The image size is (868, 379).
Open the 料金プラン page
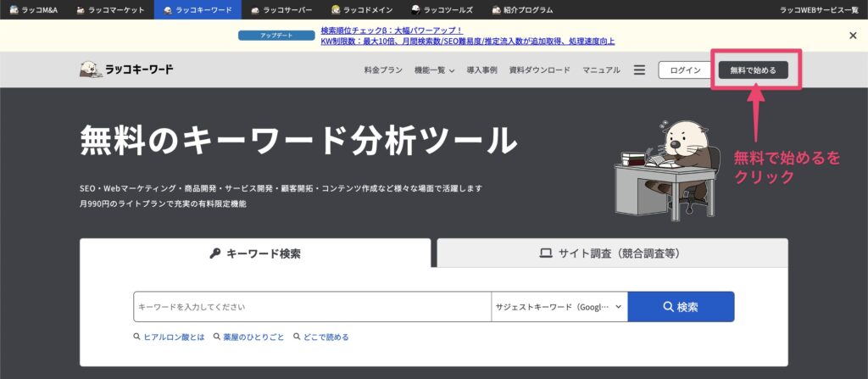pyautogui.click(x=383, y=70)
